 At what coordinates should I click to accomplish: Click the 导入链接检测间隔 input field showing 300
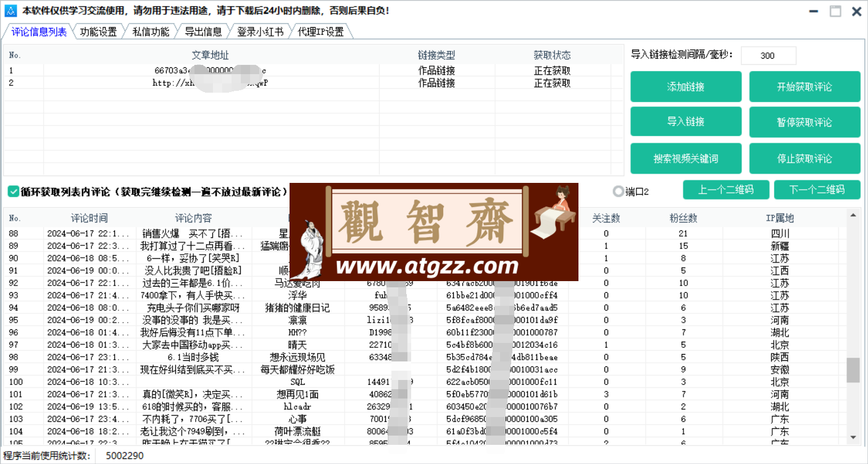[768, 56]
